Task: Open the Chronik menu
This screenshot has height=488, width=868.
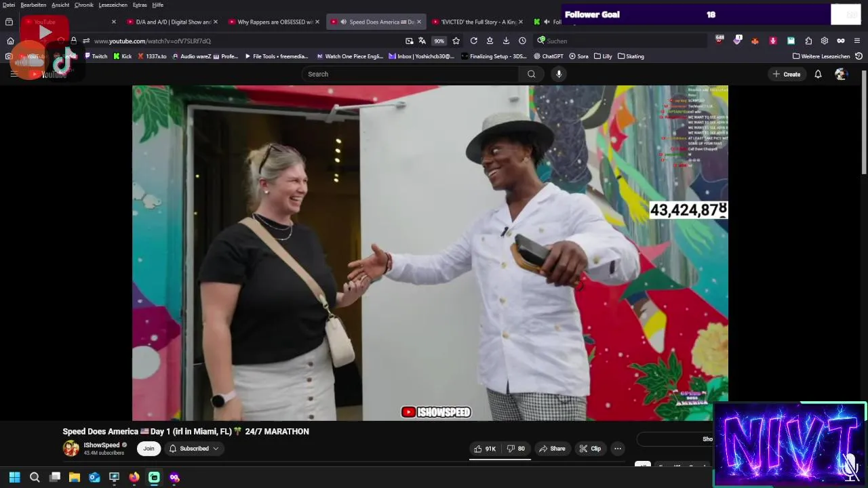Action: tap(84, 5)
